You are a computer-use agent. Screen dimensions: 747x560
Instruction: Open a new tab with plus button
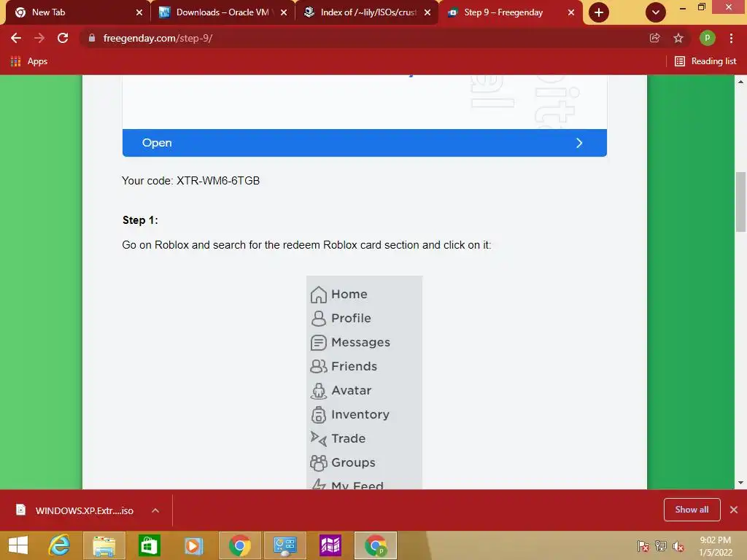coord(599,12)
